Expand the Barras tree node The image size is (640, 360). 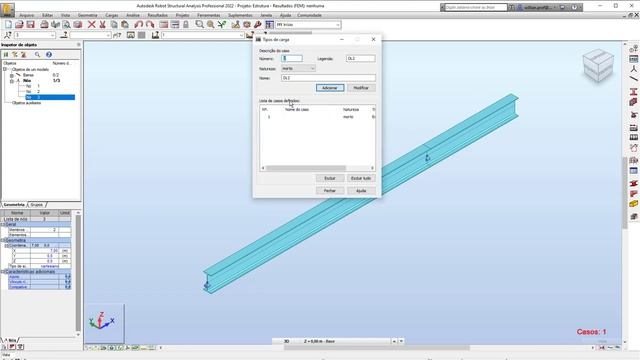11,76
